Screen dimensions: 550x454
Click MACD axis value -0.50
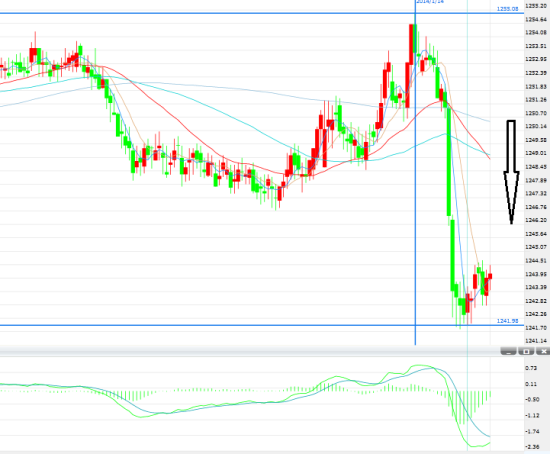pyautogui.click(x=532, y=400)
